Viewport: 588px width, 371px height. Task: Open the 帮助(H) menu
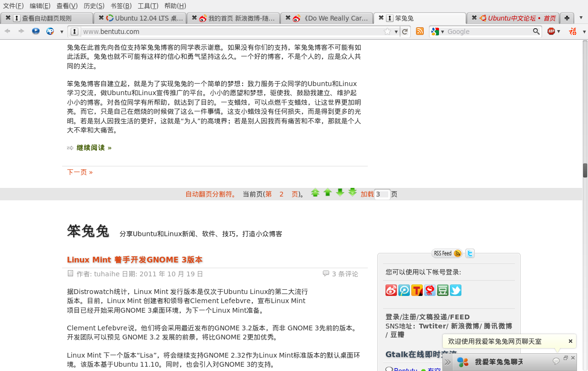(175, 6)
